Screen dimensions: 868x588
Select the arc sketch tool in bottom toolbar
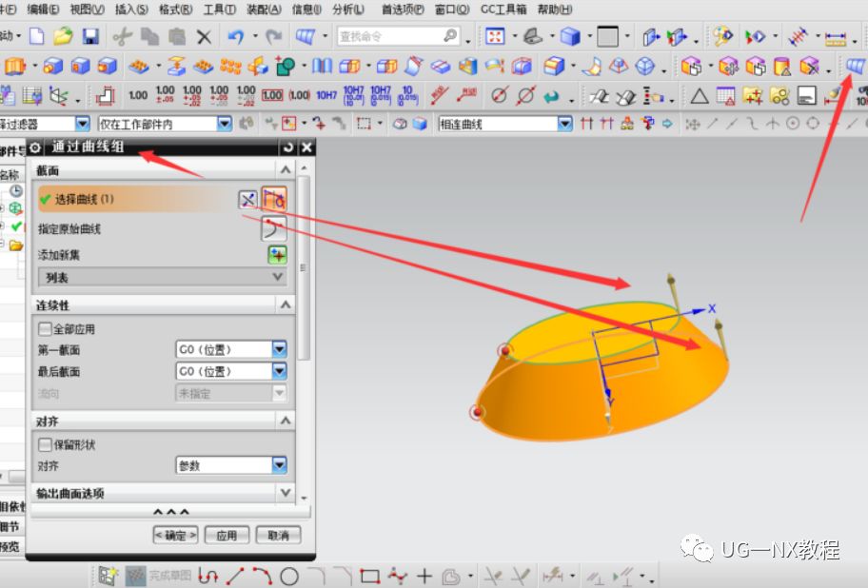pos(263,577)
